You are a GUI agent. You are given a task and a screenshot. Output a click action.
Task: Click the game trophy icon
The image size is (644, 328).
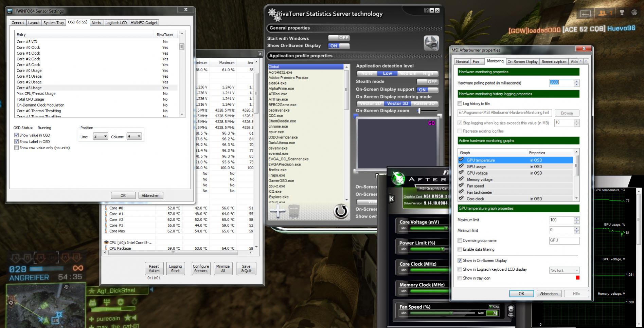click(x=622, y=13)
